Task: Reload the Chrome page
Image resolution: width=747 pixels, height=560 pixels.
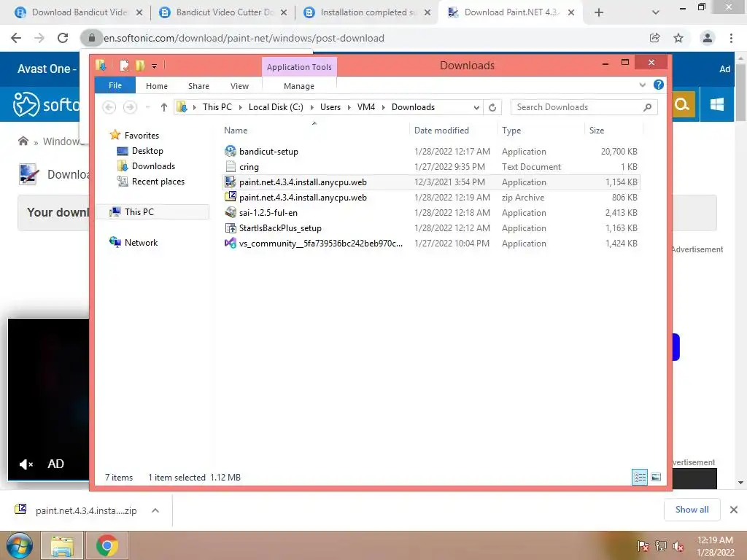Action: click(x=63, y=38)
